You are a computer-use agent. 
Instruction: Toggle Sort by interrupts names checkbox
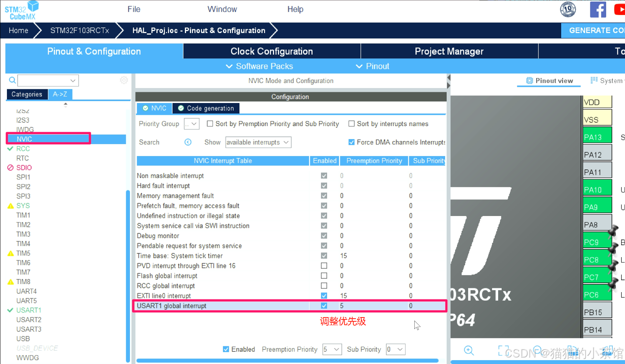coord(351,124)
